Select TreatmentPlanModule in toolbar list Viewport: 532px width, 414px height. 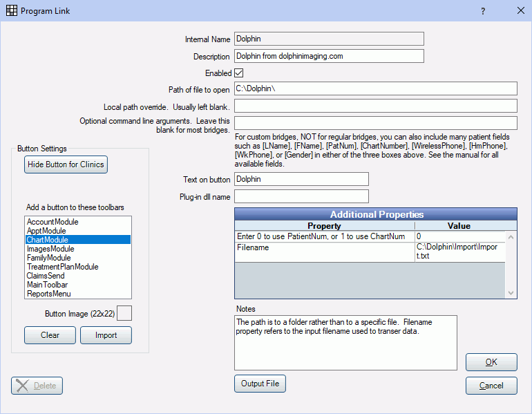tap(78, 267)
